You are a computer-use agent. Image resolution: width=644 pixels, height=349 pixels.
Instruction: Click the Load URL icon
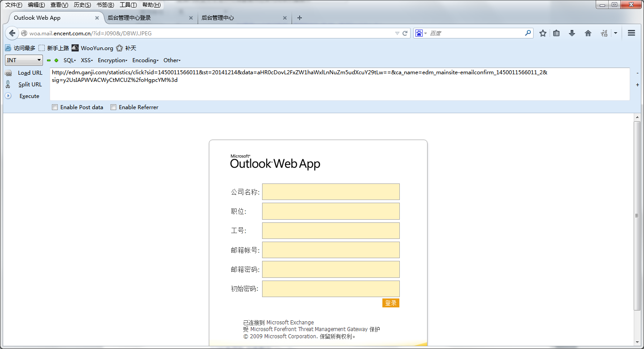8,73
